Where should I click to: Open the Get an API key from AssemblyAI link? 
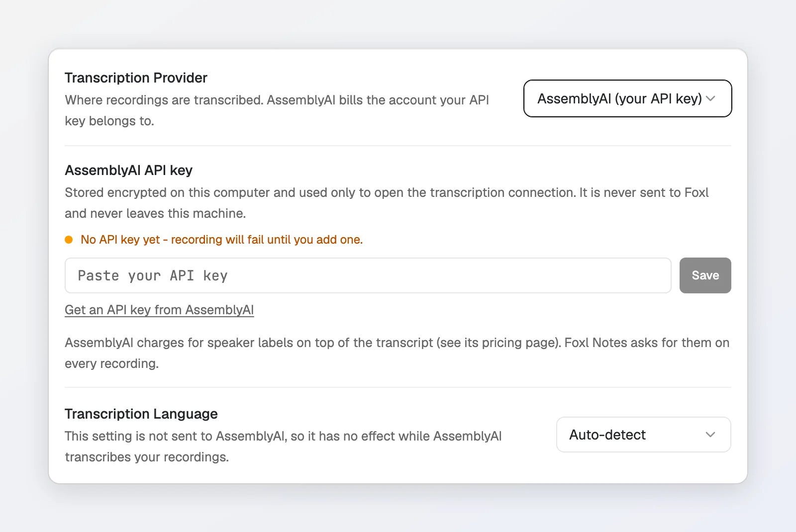click(159, 310)
